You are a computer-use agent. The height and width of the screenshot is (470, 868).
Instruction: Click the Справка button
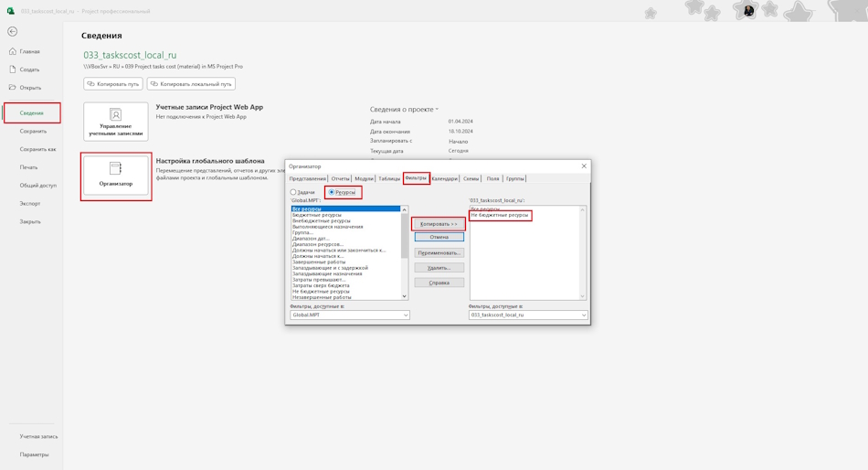pos(439,283)
